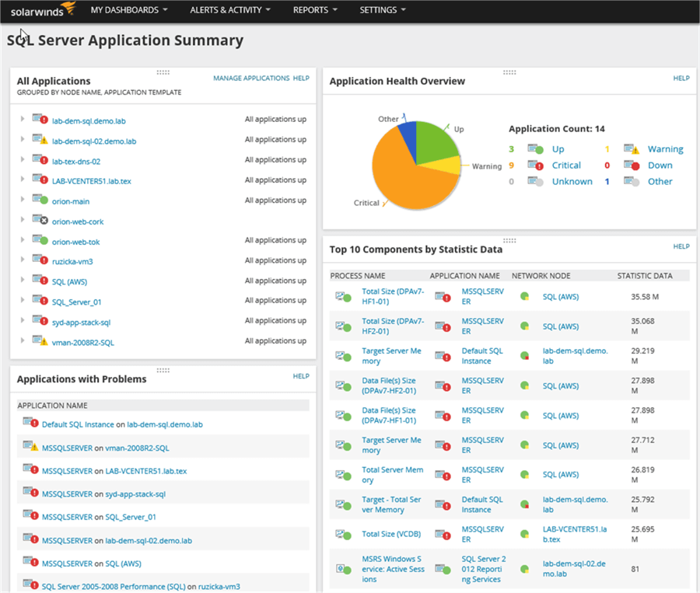Click 'All applications up' text for orion-main
Viewport: 700px width, 593px height.
(275, 201)
